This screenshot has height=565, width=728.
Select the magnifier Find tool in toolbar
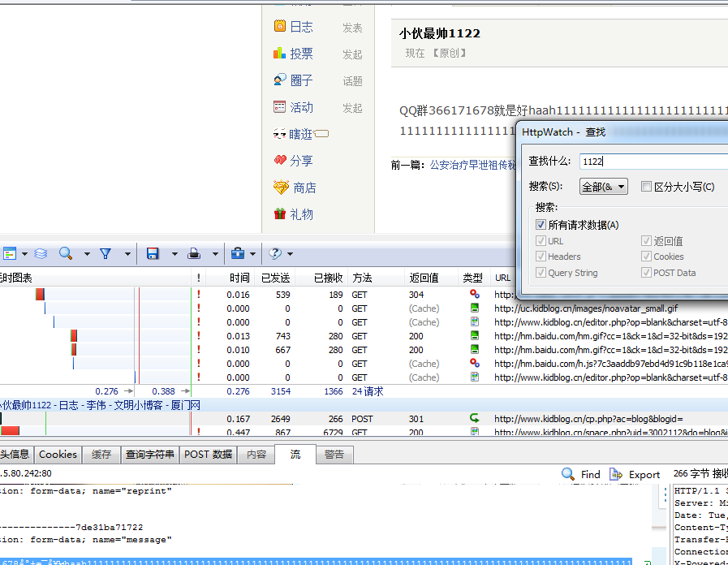coord(65,253)
